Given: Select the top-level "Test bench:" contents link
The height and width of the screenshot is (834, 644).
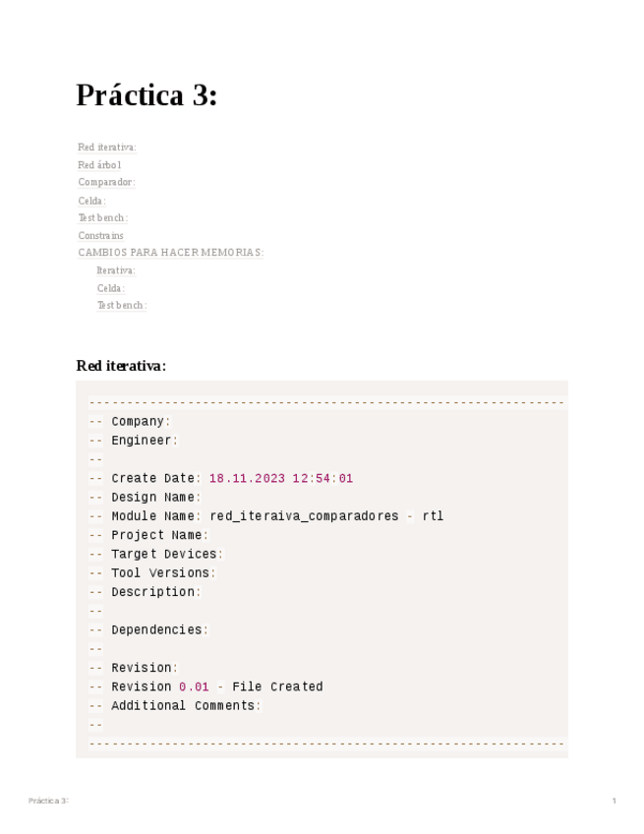Looking at the screenshot, I should (x=102, y=217).
